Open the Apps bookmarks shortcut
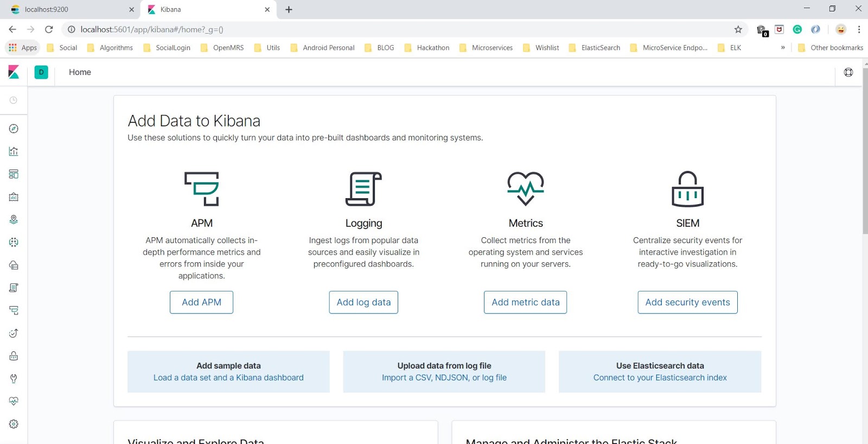Viewport: 868px width, 444px height. click(23, 48)
